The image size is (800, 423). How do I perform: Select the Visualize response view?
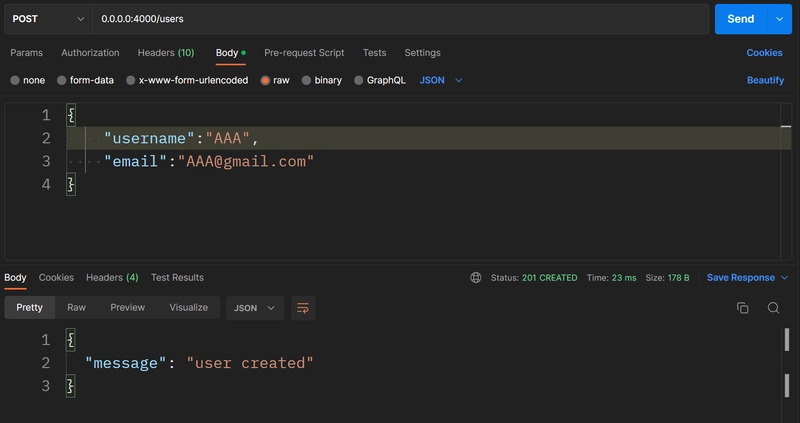189,308
